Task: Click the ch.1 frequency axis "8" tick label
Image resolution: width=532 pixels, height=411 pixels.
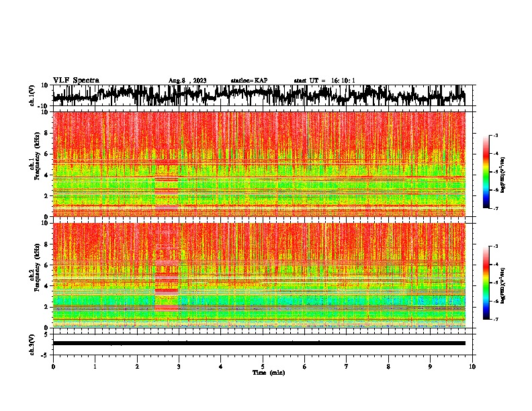Action: pos(47,133)
